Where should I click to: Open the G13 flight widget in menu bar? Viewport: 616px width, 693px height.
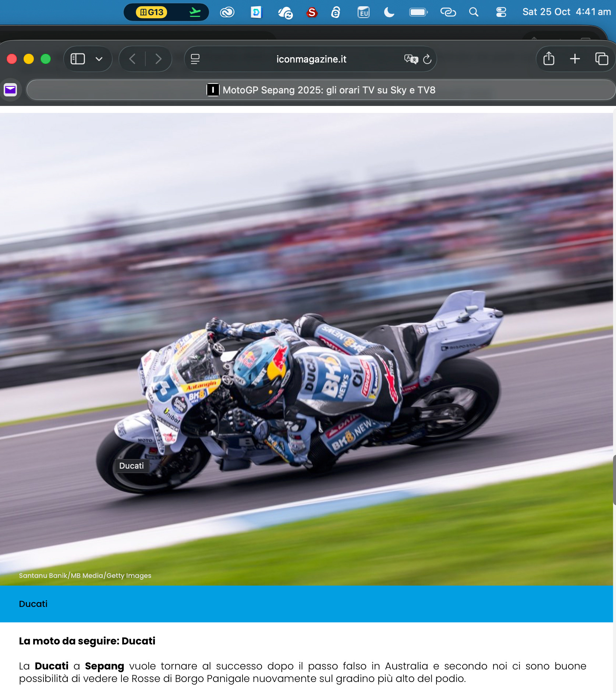[x=166, y=12]
